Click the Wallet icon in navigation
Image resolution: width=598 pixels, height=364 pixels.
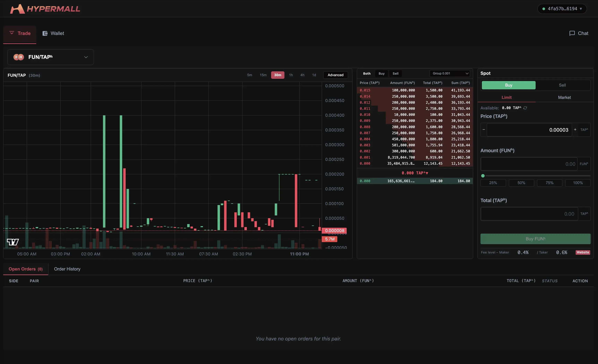[45, 33]
